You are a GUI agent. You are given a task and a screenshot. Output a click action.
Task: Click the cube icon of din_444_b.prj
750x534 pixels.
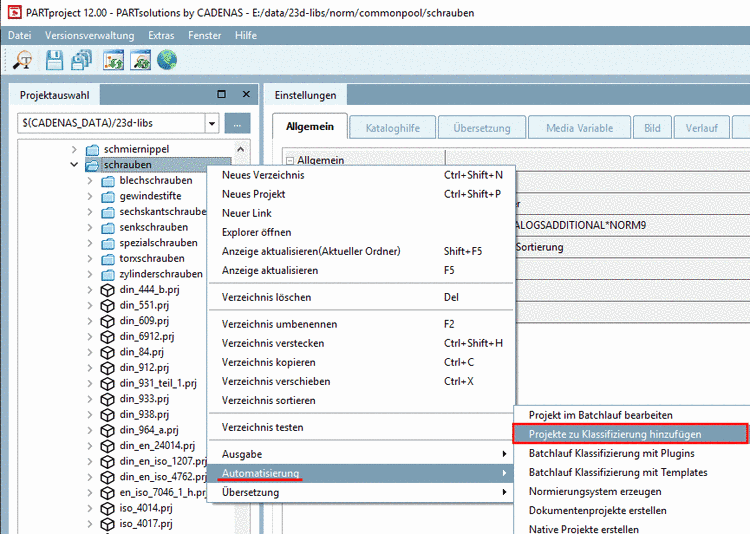point(108,290)
